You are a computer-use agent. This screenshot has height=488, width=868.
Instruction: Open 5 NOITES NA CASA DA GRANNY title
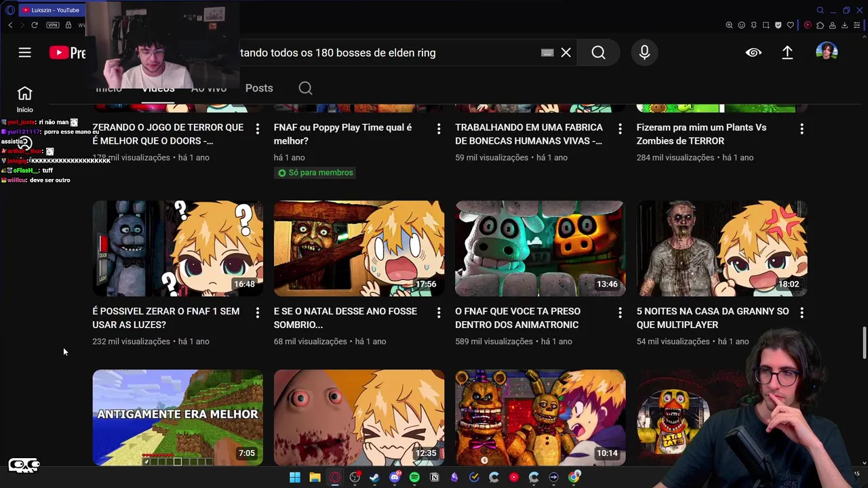pyautogui.click(x=713, y=318)
